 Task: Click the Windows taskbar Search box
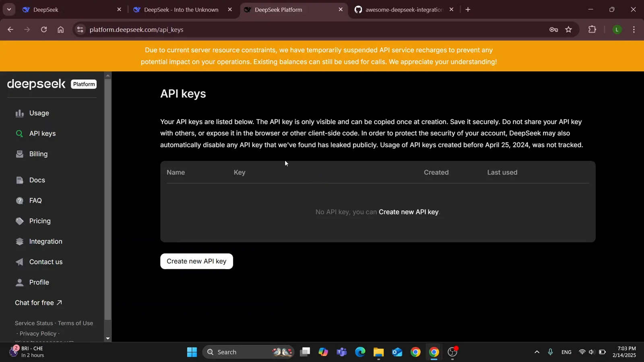[x=248, y=352]
